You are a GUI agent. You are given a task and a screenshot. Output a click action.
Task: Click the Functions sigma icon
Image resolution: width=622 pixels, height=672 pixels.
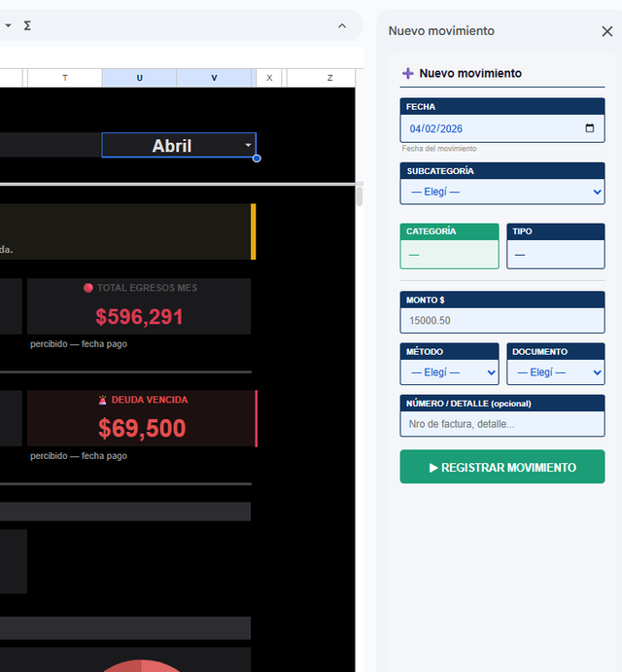click(x=27, y=25)
